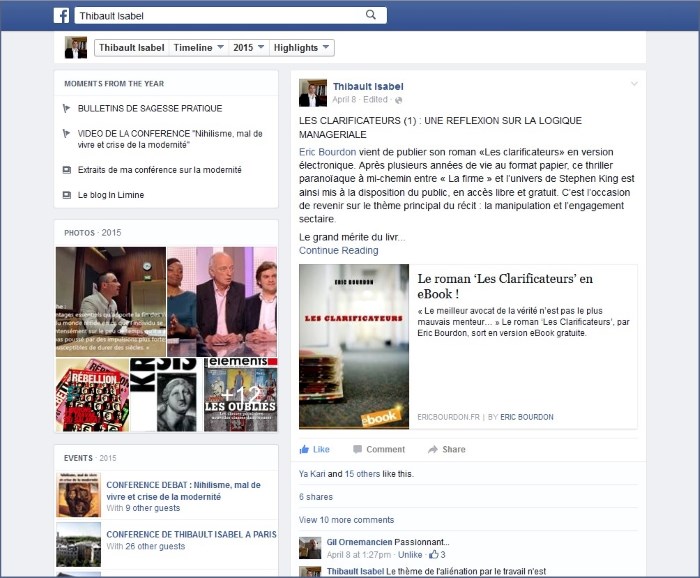The height and width of the screenshot is (578, 700).
Task: Click the Share button label
Action: (454, 449)
